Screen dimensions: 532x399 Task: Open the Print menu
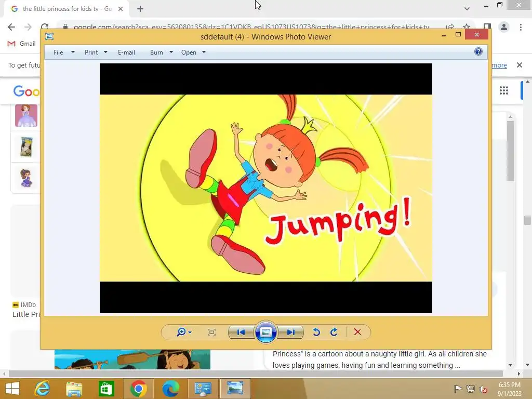pos(91,52)
